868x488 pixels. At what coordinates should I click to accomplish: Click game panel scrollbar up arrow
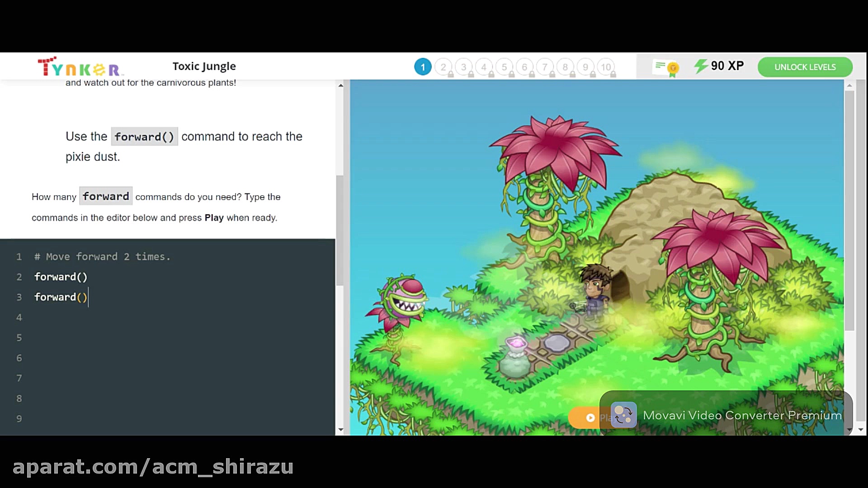[849, 85]
